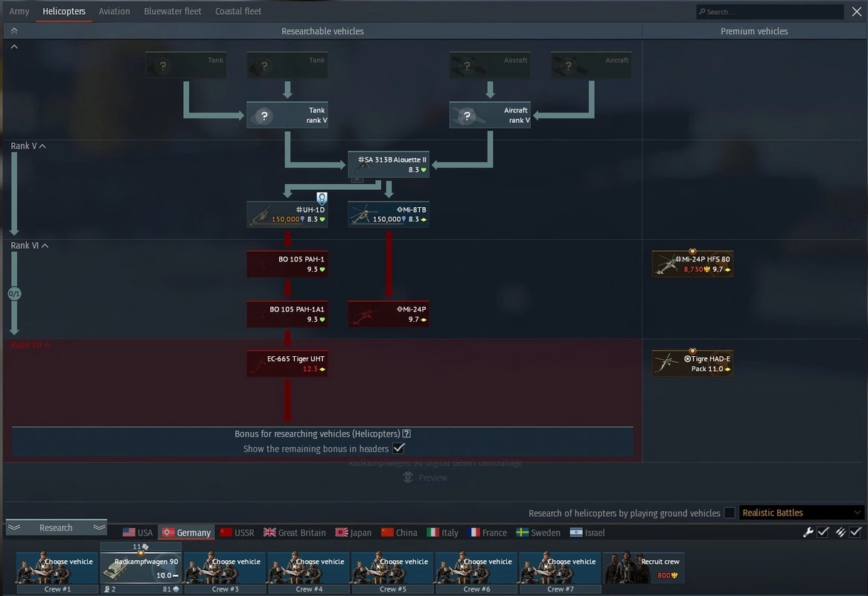This screenshot has height=596, width=868.
Task: Open bonus for researching help icon
Action: [x=406, y=434]
